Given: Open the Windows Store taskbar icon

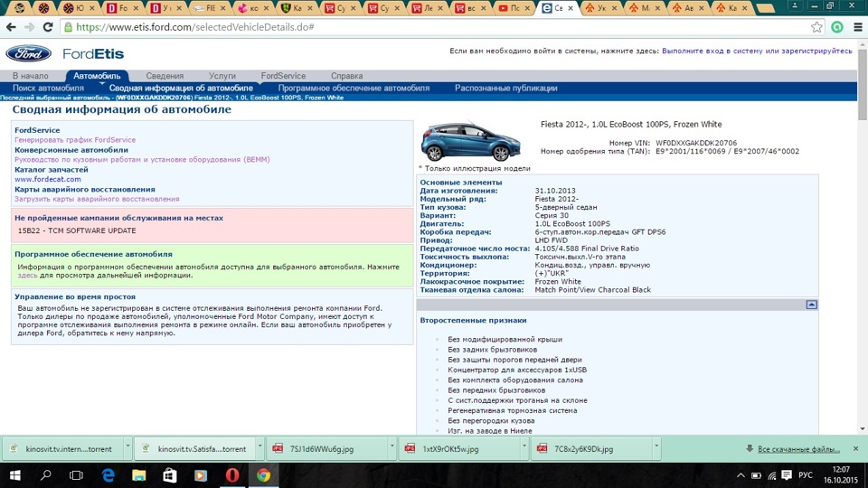Looking at the screenshot, I should pos(169,475).
